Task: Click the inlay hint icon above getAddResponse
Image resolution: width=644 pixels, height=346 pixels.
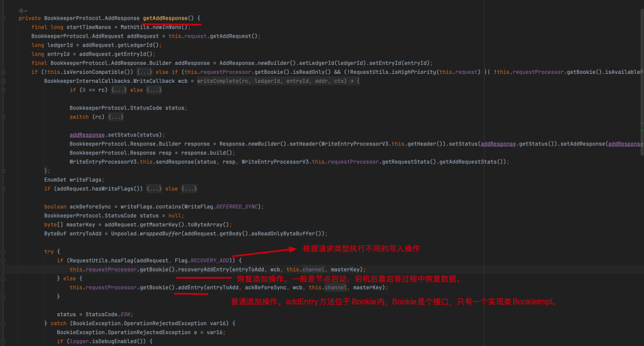Action: [x=20, y=11]
